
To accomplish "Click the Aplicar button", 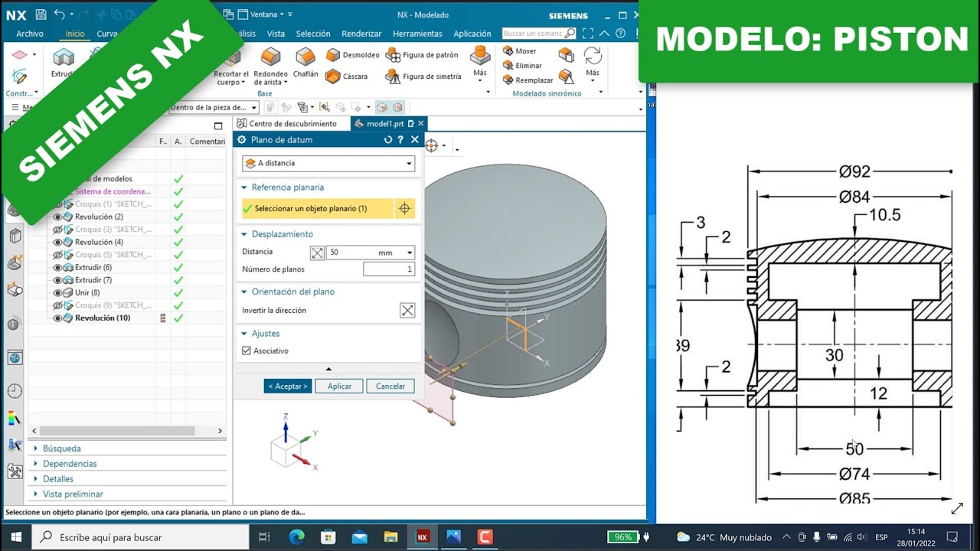I will pos(339,386).
